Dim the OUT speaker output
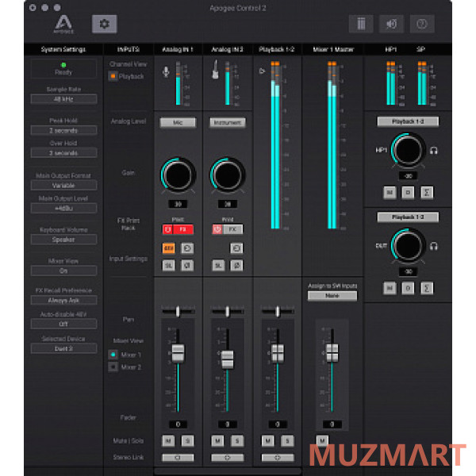 408,288
